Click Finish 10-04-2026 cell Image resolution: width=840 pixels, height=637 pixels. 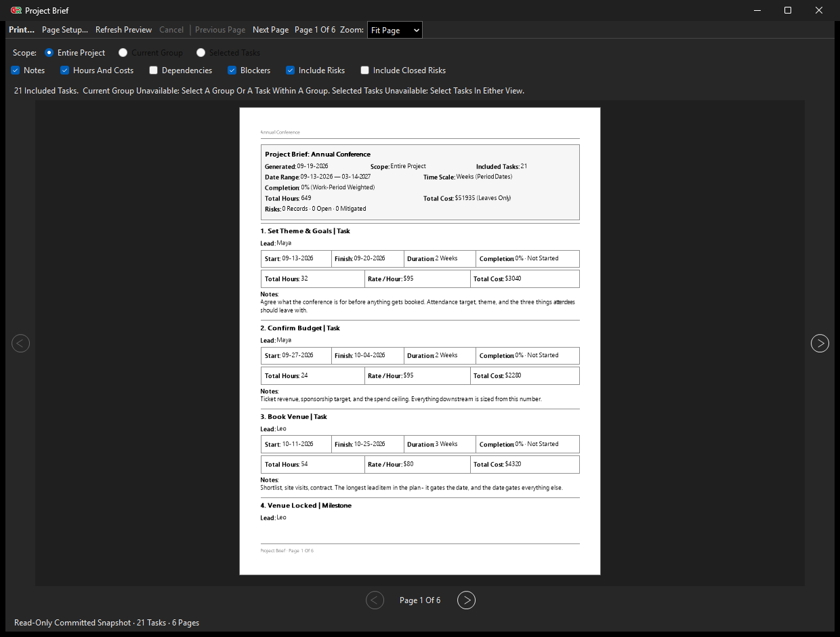368,355
